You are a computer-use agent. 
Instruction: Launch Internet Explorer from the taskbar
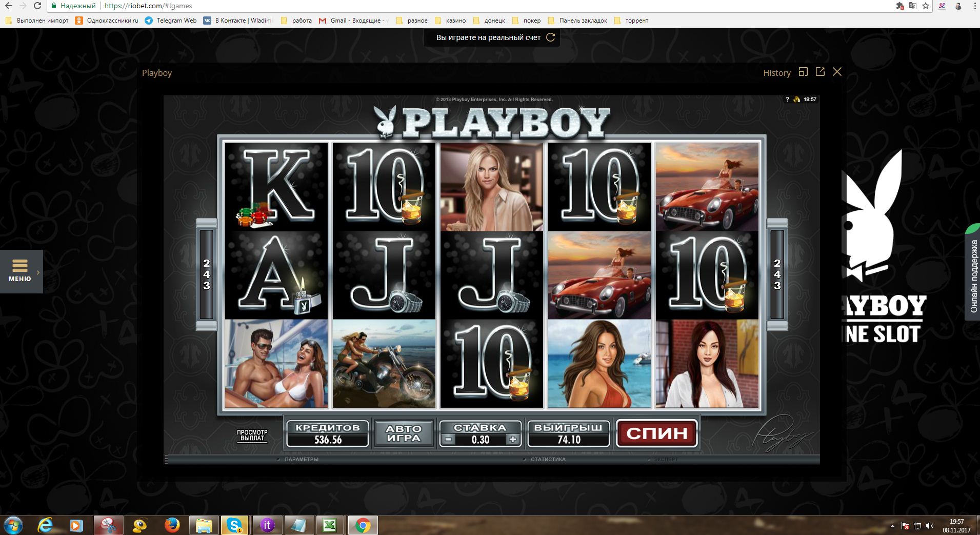click(x=46, y=525)
